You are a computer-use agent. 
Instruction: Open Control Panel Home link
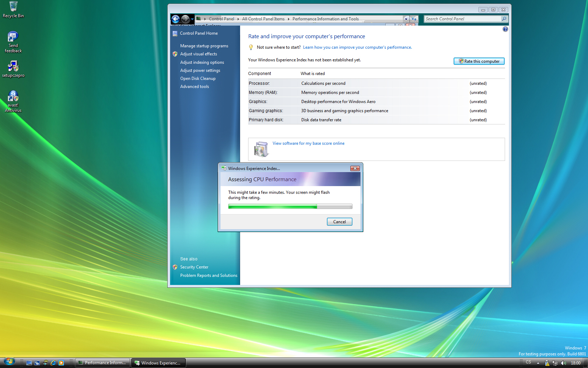[x=199, y=33]
